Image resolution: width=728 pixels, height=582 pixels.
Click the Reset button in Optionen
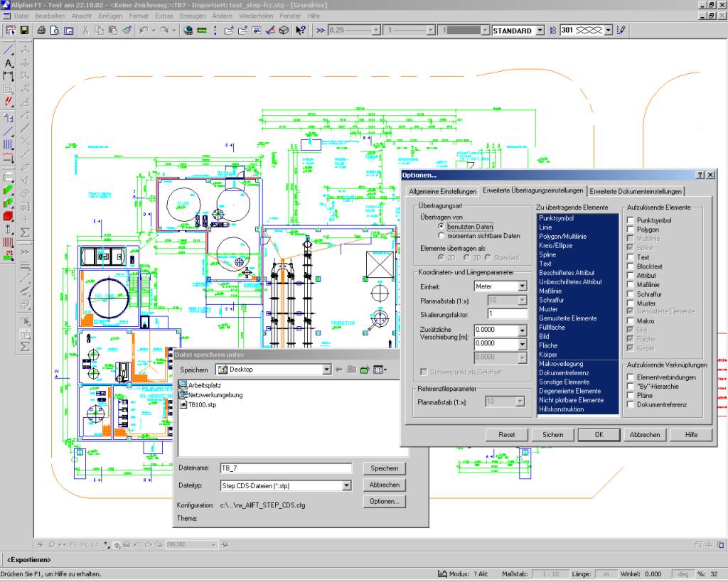506,434
